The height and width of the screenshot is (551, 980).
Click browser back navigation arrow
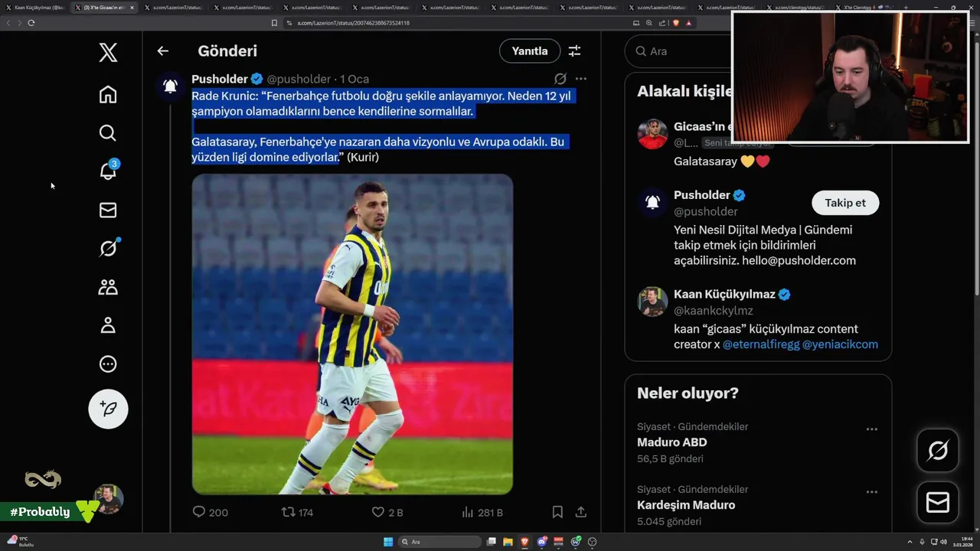8,23
